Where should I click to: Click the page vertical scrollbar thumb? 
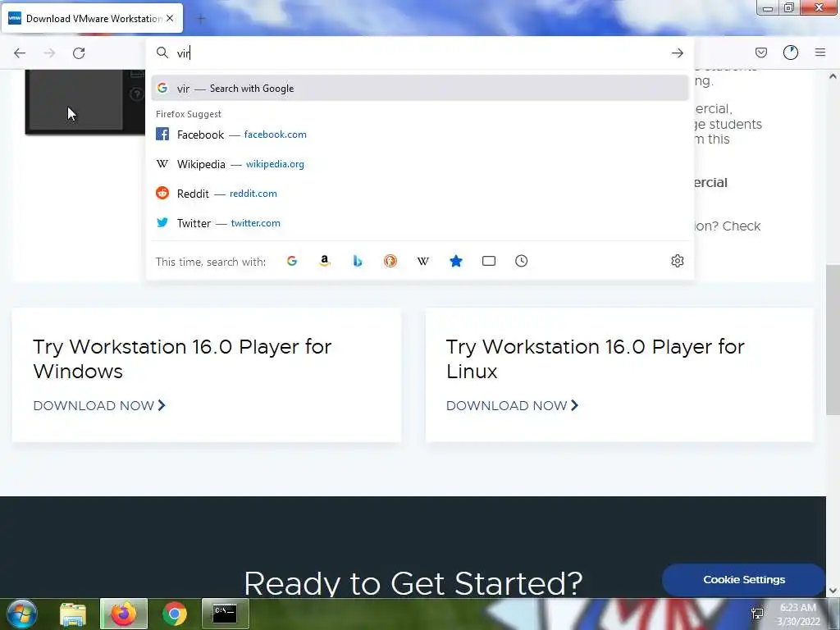click(833, 339)
